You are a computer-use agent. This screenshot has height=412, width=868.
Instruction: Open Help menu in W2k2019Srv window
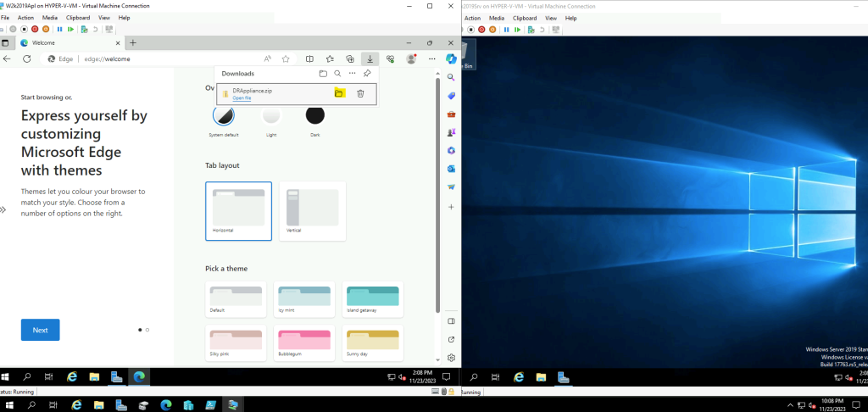tap(570, 18)
